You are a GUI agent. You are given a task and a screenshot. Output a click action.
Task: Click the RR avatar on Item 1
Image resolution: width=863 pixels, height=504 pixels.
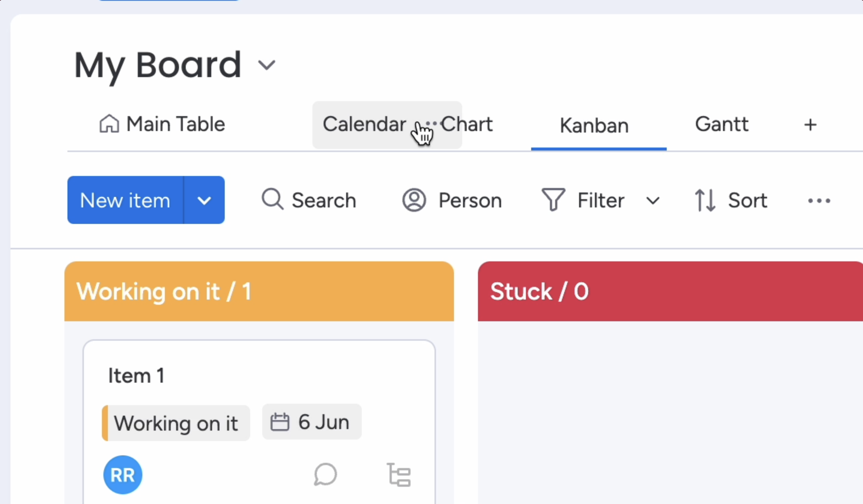click(x=122, y=475)
